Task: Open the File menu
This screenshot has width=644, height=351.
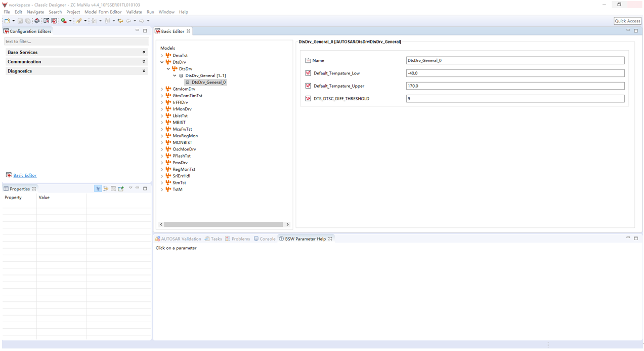Action: tap(7, 12)
